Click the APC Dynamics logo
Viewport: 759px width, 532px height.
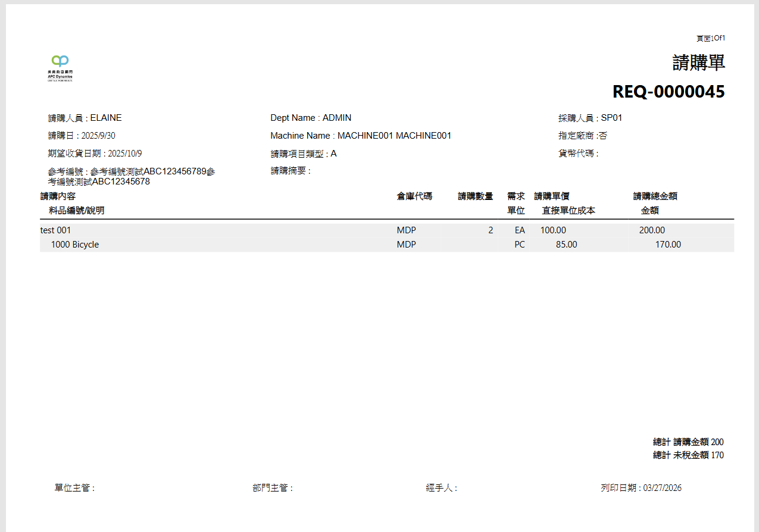tap(60, 68)
